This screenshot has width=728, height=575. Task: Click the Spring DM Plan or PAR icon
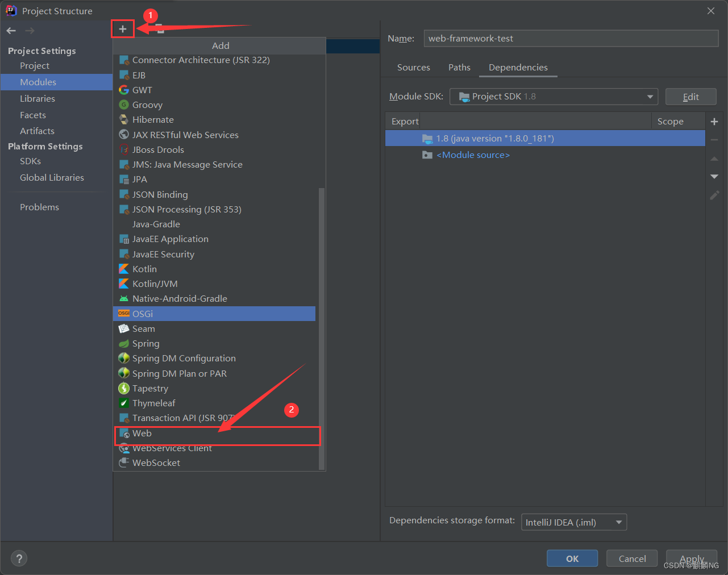[x=124, y=373]
